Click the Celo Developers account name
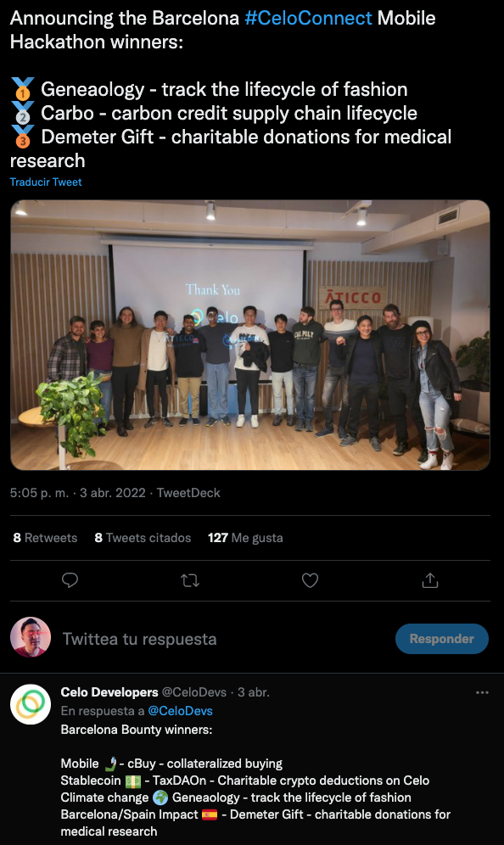Image resolution: width=504 pixels, height=845 pixels. (109, 692)
